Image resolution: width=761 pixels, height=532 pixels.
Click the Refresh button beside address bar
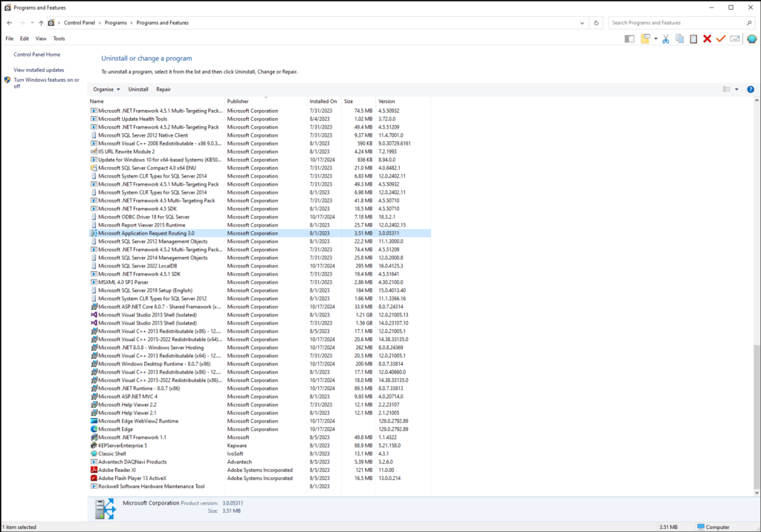tap(596, 23)
